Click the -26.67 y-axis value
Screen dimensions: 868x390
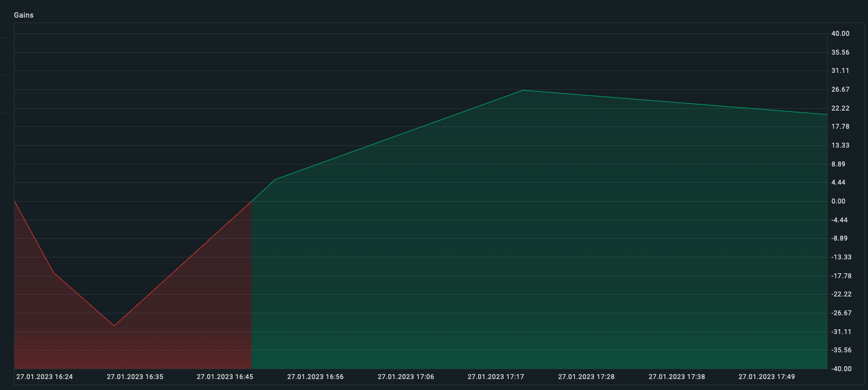pos(841,313)
